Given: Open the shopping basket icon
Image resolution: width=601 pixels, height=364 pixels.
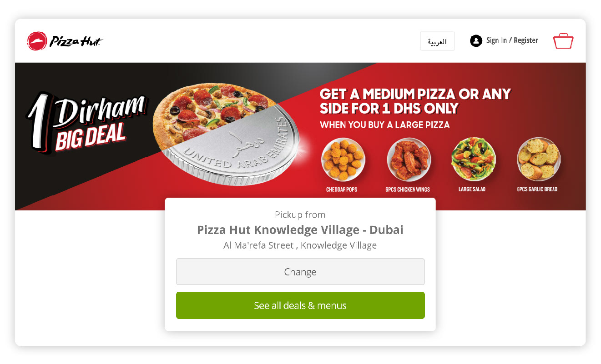Looking at the screenshot, I should [x=563, y=41].
